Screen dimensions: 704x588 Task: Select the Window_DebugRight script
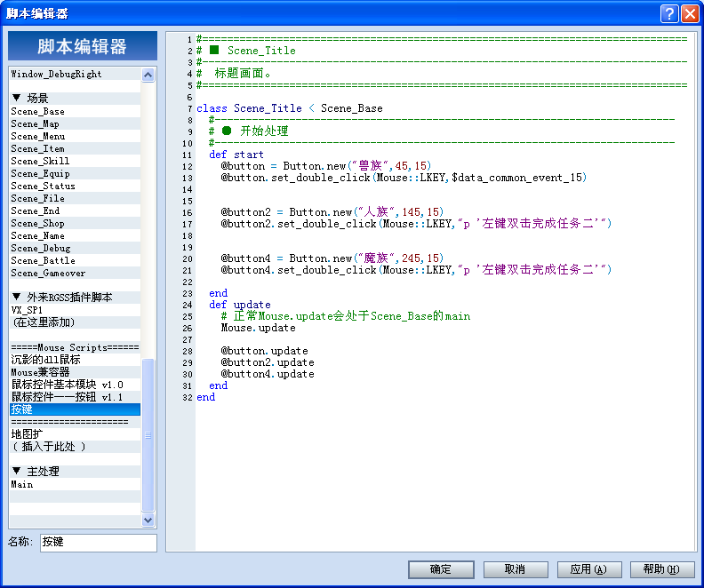pyautogui.click(x=75, y=74)
